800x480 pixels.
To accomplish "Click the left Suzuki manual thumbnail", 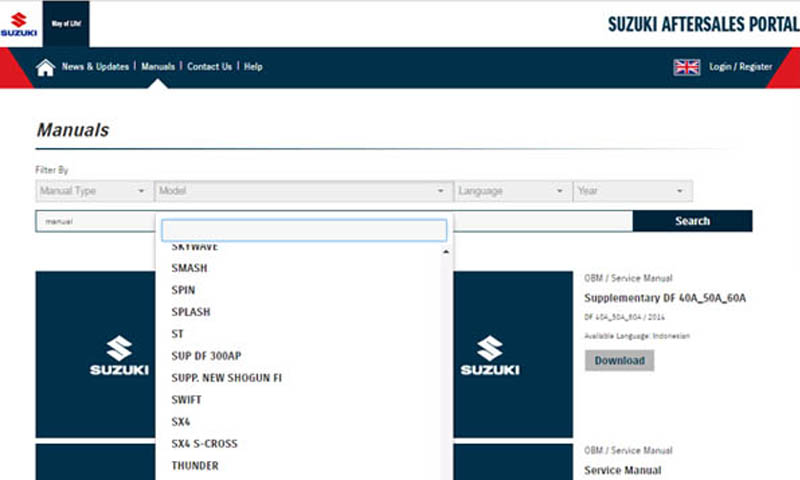I will click(x=95, y=355).
